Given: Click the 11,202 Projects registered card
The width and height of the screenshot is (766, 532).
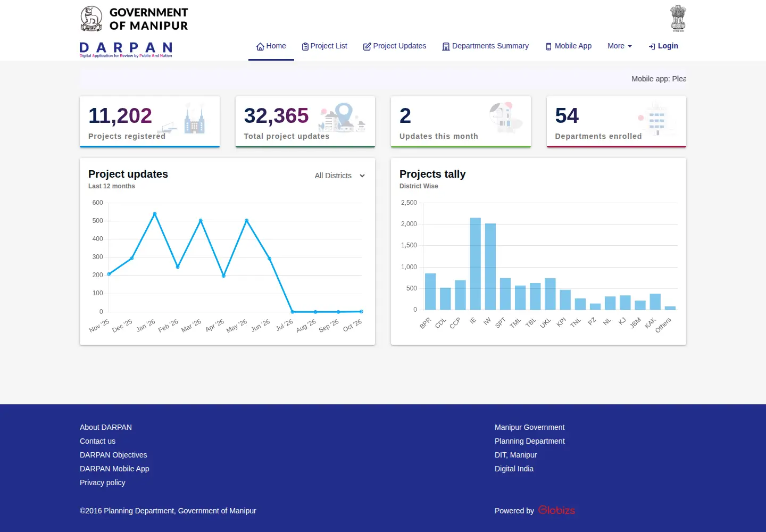Looking at the screenshot, I should pyautogui.click(x=149, y=121).
